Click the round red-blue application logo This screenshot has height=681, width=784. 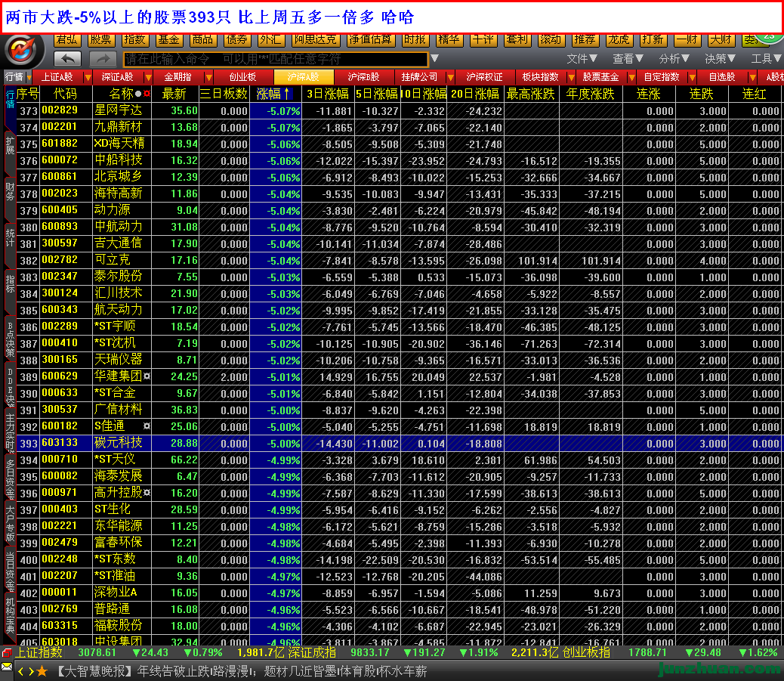(x=20, y=51)
